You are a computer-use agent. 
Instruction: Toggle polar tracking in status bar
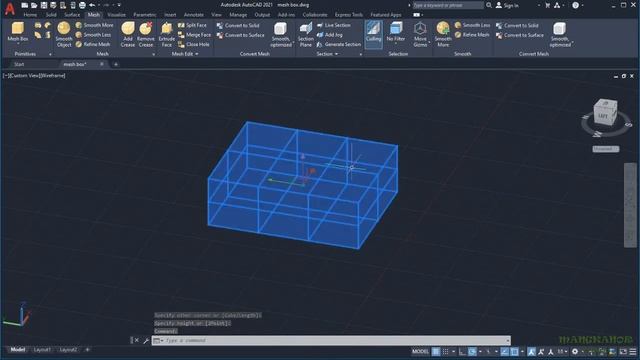472,351
